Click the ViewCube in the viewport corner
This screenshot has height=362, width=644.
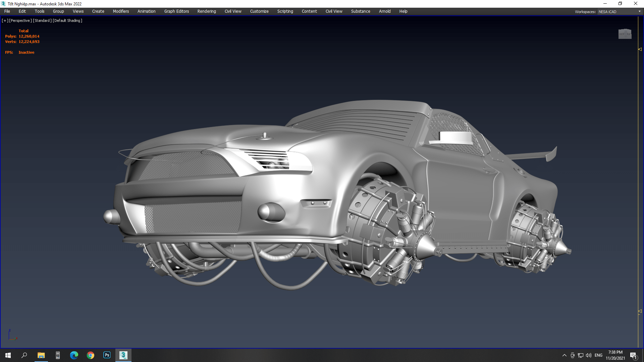point(625,34)
